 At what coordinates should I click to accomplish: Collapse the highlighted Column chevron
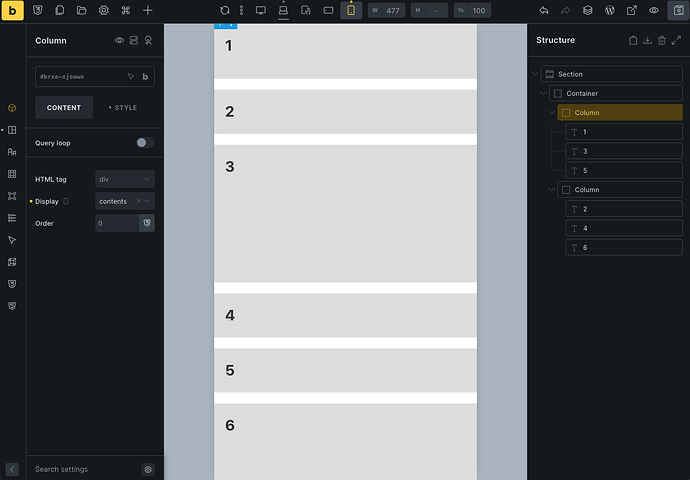coord(552,113)
